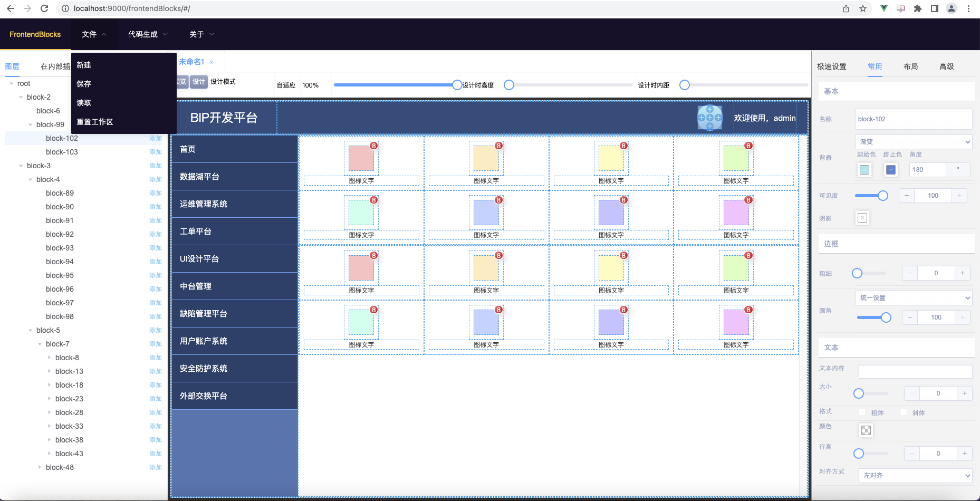Open the 阴影 shadow picker box
Image resolution: width=980 pixels, height=501 pixels.
tap(862, 218)
